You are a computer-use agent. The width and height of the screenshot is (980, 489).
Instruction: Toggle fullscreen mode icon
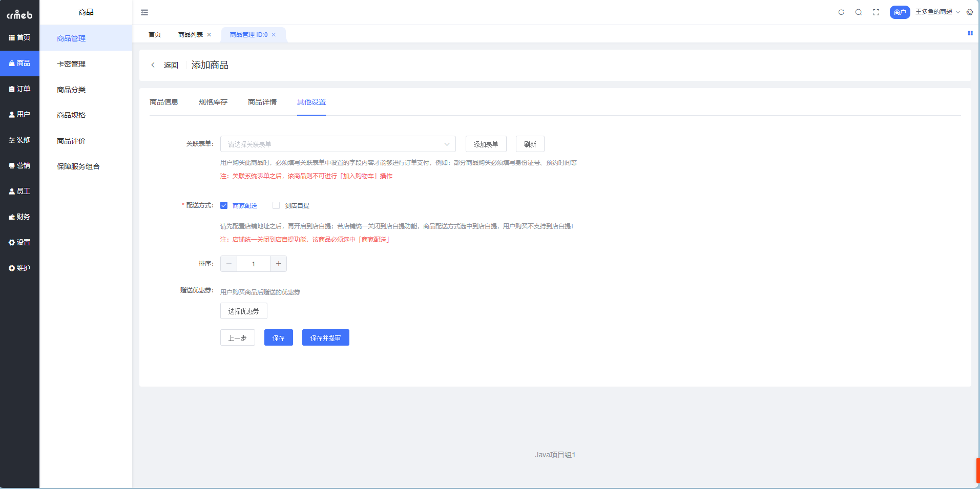click(x=876, y=12)
